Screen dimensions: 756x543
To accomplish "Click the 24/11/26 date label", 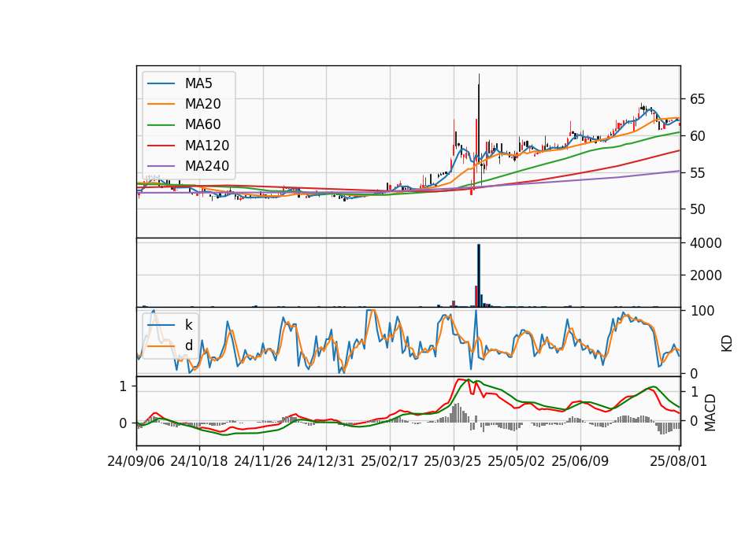I will tap(263, 461).
